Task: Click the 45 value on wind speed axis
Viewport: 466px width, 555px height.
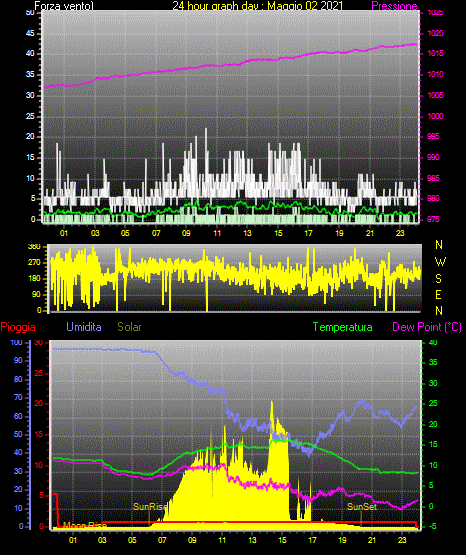Action: pos(30,33)
